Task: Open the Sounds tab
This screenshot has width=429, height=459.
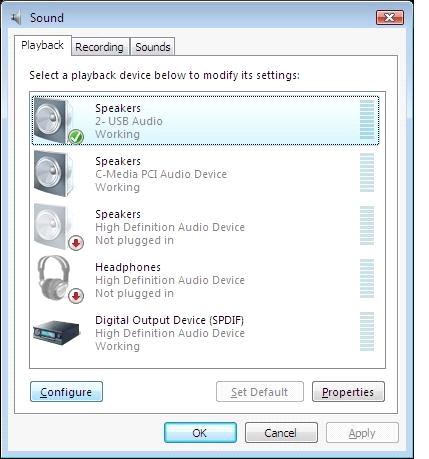Action: (153, 47)
